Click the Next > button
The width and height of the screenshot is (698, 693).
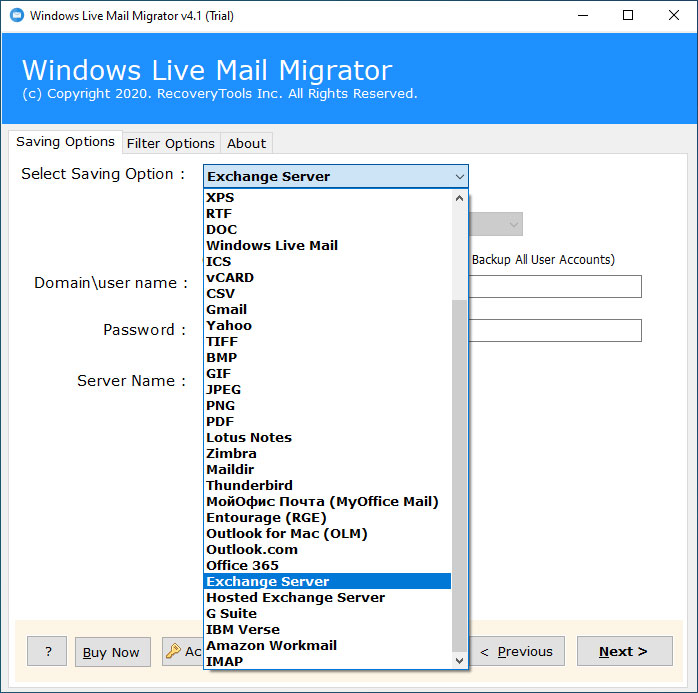pos(624,652)
